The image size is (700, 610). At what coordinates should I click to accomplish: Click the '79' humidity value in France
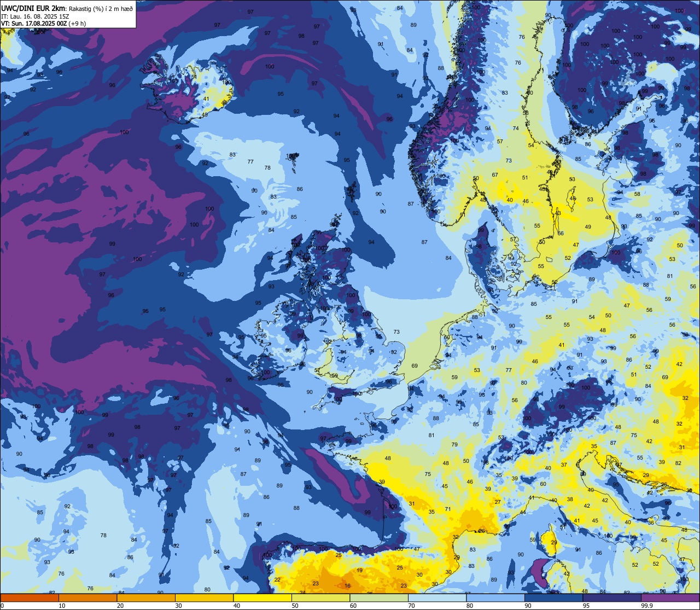454,444
